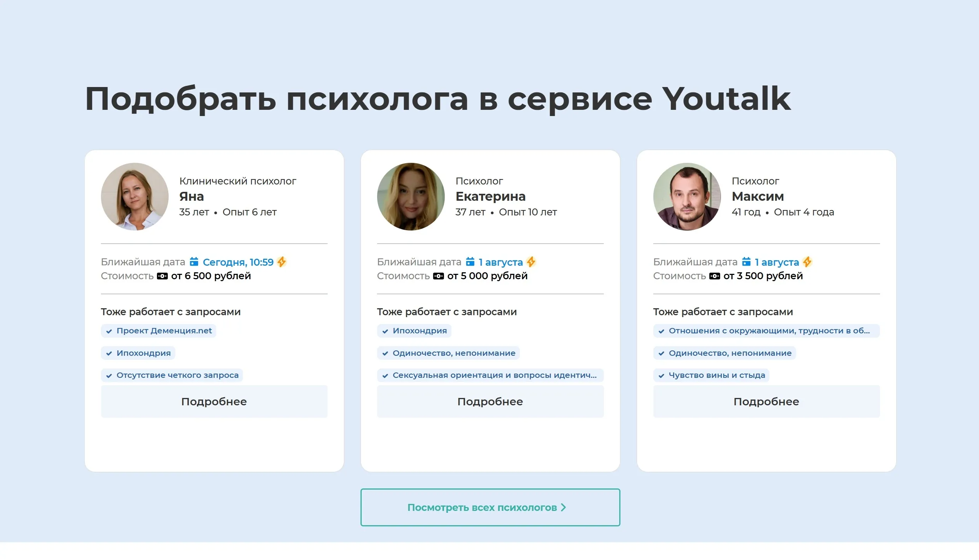Select Отсутствие четкого запроса tag
Image resolution: width=979 pixels, height=560 pixels.
click(172, 375)
